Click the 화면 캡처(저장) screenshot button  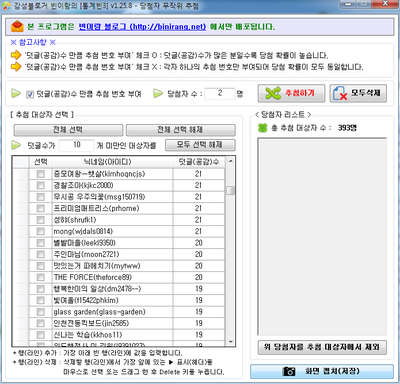[322, 371]
